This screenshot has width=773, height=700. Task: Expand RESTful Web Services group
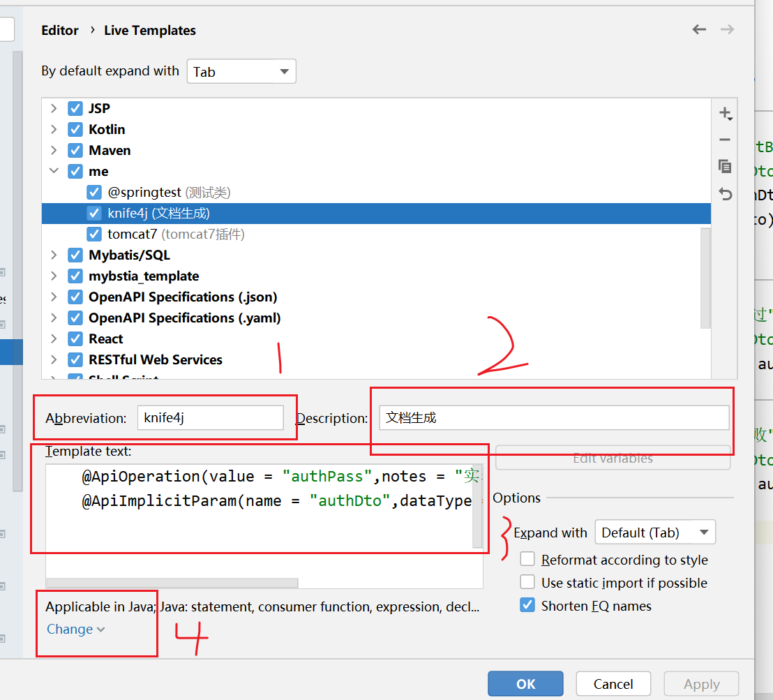pyautogui.click(x=54, y=359)
